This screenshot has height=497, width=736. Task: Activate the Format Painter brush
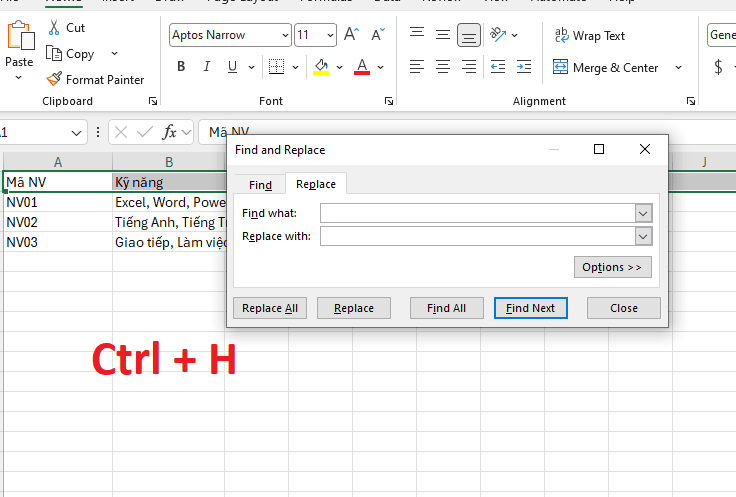54,79
